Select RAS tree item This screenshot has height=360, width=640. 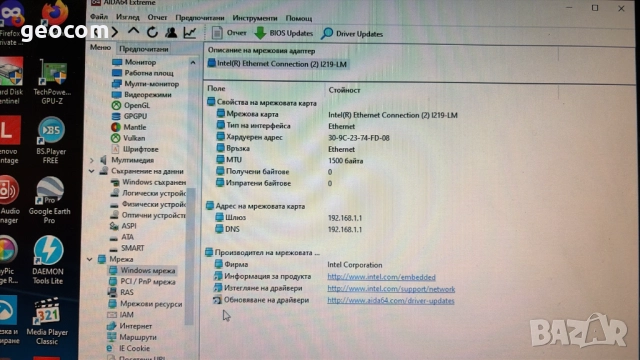coord(127,292)
